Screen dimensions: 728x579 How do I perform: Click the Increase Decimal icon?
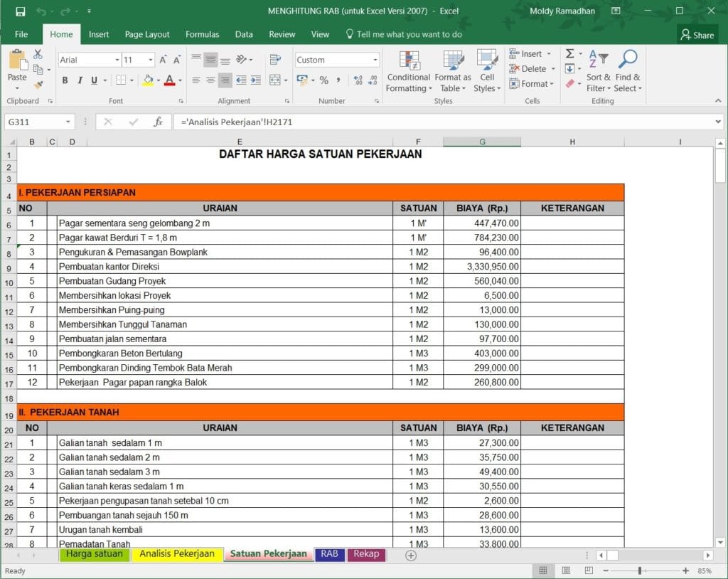coord(358,80)
